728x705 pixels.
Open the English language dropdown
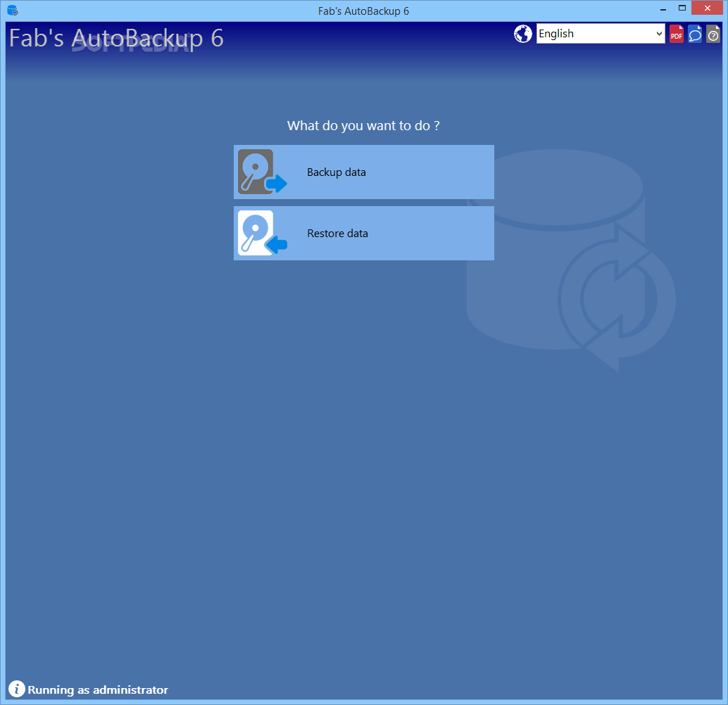pos(601,33)
